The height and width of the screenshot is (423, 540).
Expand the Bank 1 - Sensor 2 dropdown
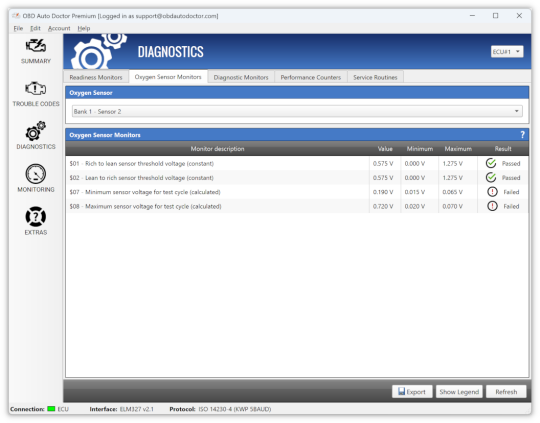point(297,111)
